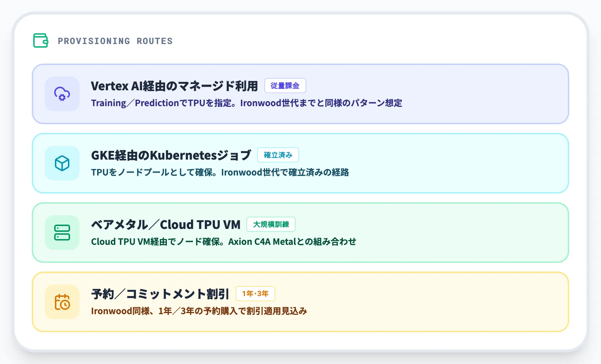Image resolution: width=601 pixels, height=364 pixels.
Task: Click the Vertex AI経由のマネージド利用 title link
Action: coord(174,86)
